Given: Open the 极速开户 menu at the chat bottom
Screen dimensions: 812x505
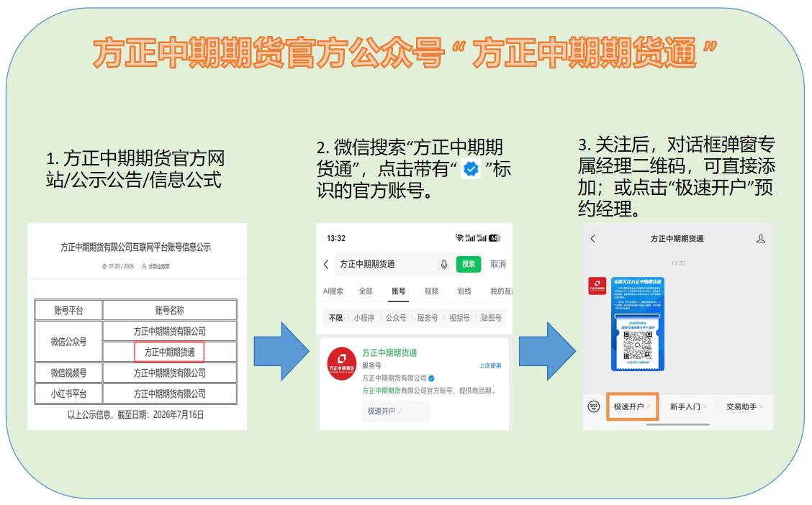Looking at the screenshot, I should click(x=632, y=406).
